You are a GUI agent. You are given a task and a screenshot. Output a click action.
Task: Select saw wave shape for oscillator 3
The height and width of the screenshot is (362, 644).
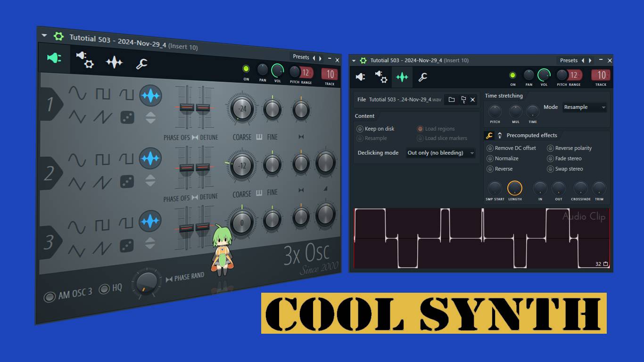tap(103, 248)
